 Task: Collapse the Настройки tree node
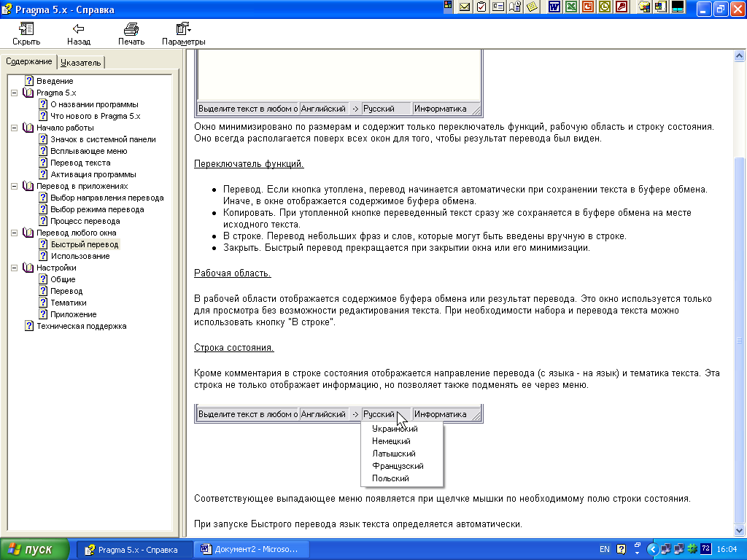tap(15, 268)
